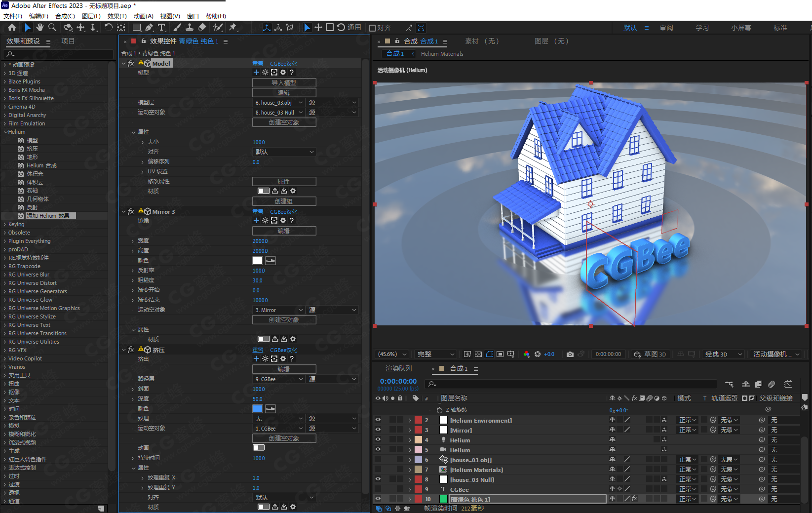
Task: Click the composition mini-flowchart icon
Action: coord(729,384)
